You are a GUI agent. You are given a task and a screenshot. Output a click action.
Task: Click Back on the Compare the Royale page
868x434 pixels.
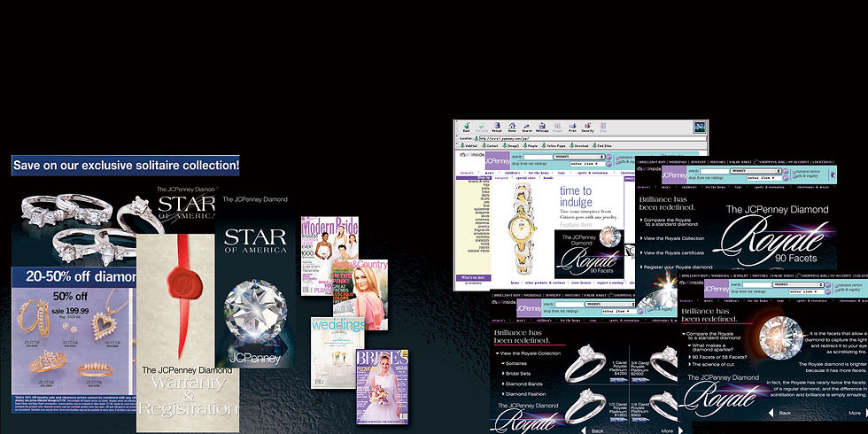point(780,413)
